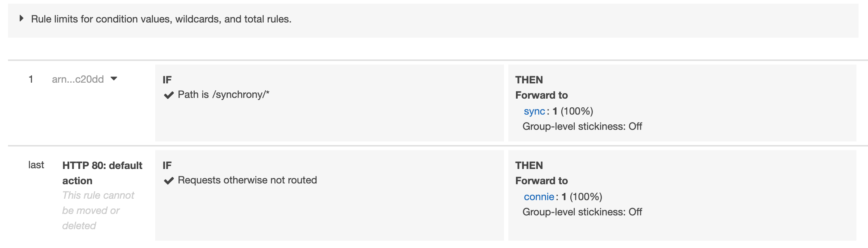Image resolution: width=868 pixels, height=248 pixels.
Task: Click Forward to heading in rule 1
Action: (x=541, y=95)
